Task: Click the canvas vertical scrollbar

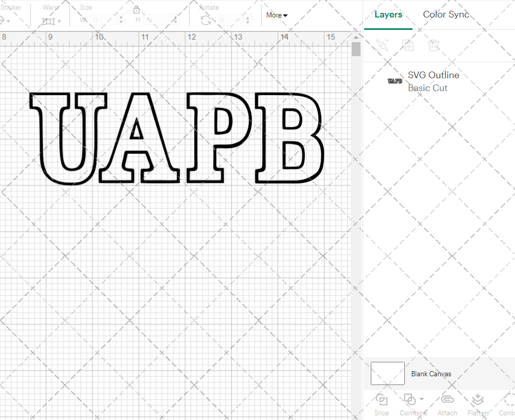Action: coord(355,48)
